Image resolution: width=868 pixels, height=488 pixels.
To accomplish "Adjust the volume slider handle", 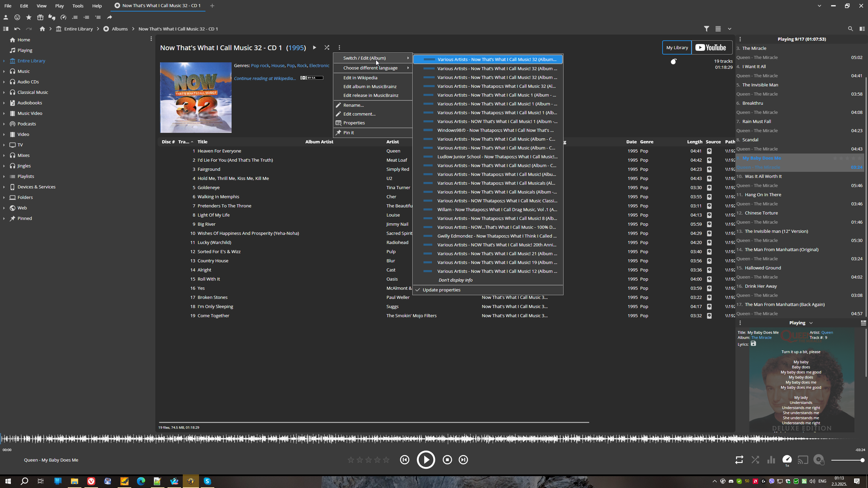I will (862, 460).
